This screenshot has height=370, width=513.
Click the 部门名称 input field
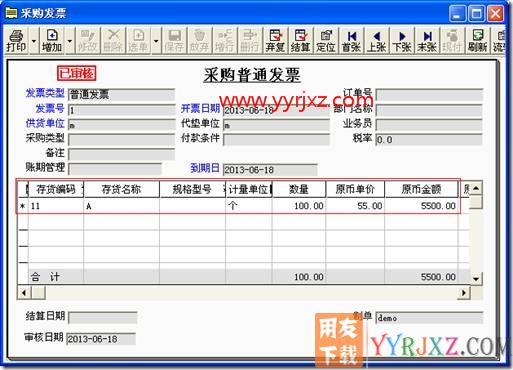point(429,110)
